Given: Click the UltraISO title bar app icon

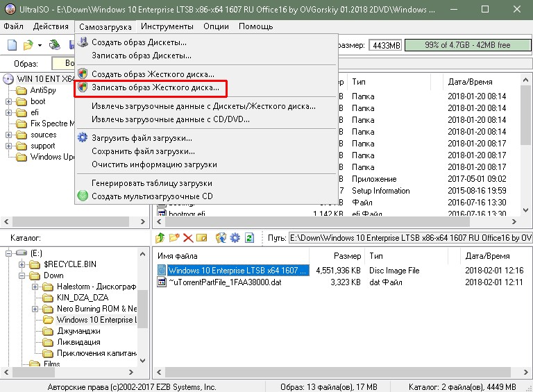Looking at the screenshot, I should (x=10, y=9).
